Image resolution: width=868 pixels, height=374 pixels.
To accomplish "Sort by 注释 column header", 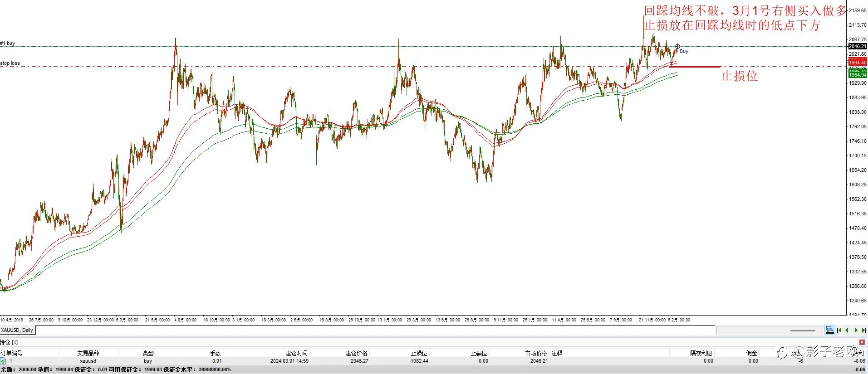I will click(557, 353).
